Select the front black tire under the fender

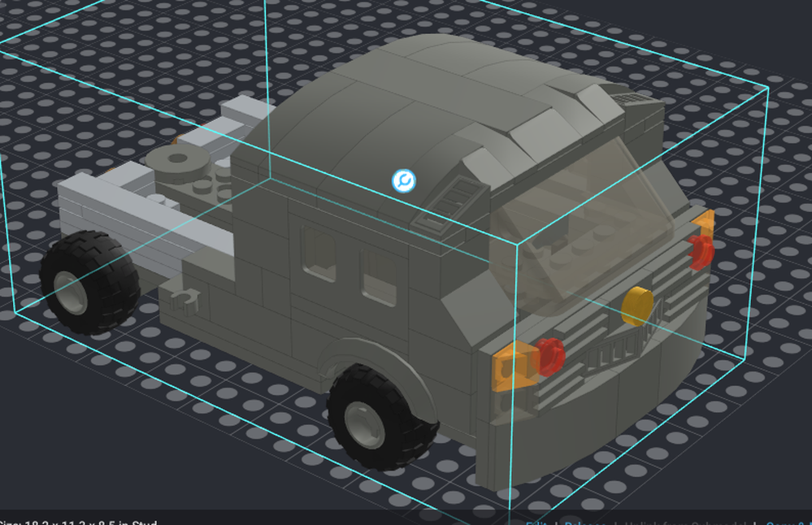[382, 417]
